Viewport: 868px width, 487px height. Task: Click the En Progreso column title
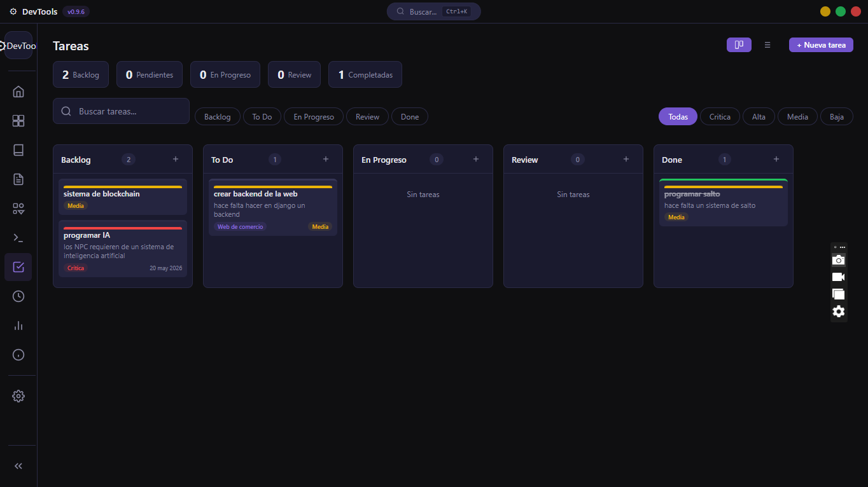click(384, 160)
